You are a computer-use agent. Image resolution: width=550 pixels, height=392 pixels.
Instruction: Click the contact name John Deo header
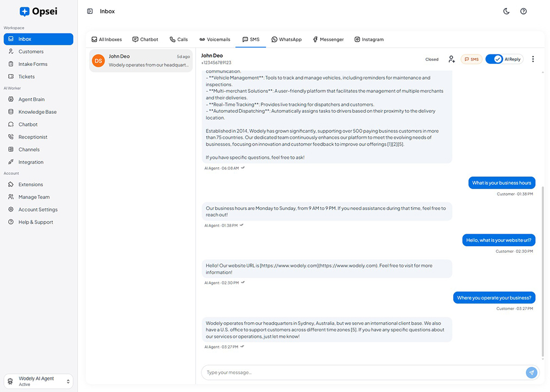click(212, 56)
